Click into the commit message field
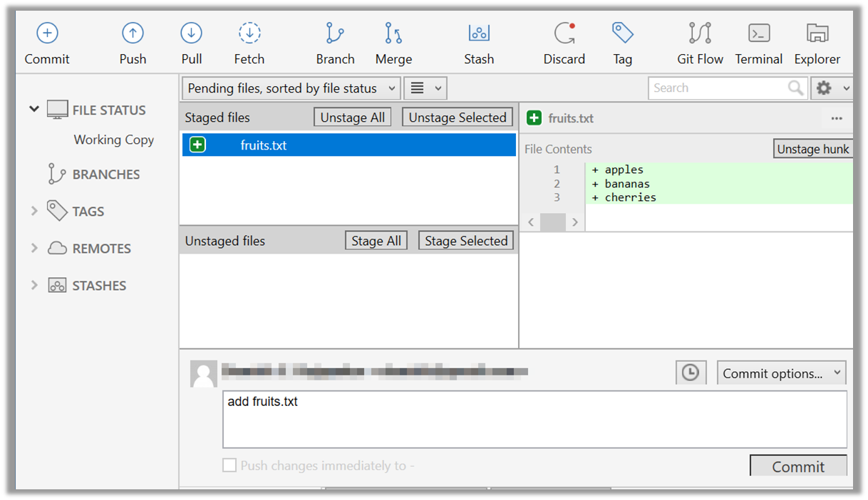 (534, 419)
